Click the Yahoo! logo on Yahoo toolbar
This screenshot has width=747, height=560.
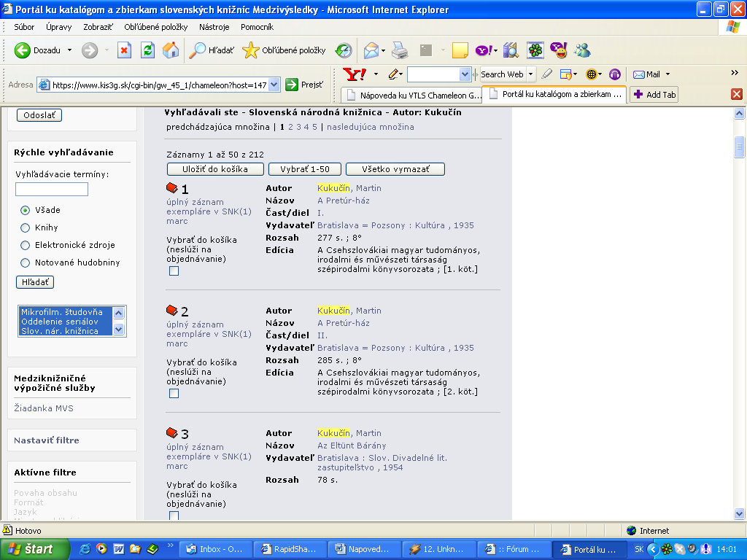tap(355, 74)
